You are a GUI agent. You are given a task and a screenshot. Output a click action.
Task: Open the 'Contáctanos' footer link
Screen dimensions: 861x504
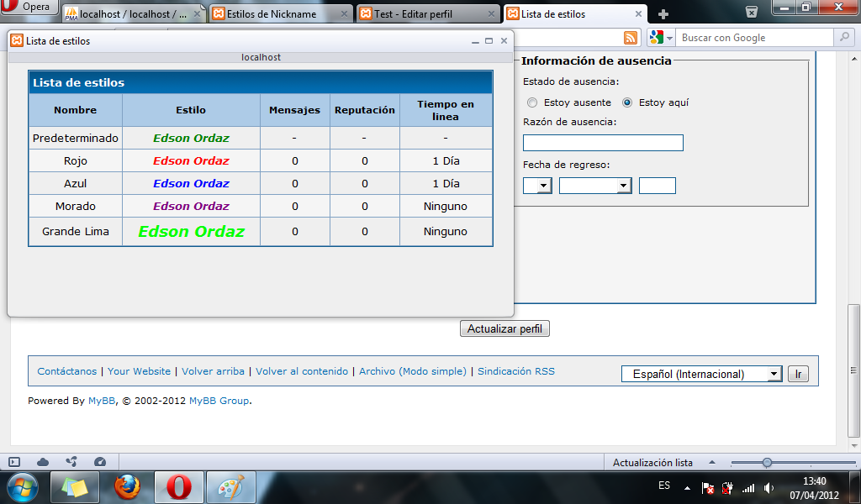click(x=67, y=371)
